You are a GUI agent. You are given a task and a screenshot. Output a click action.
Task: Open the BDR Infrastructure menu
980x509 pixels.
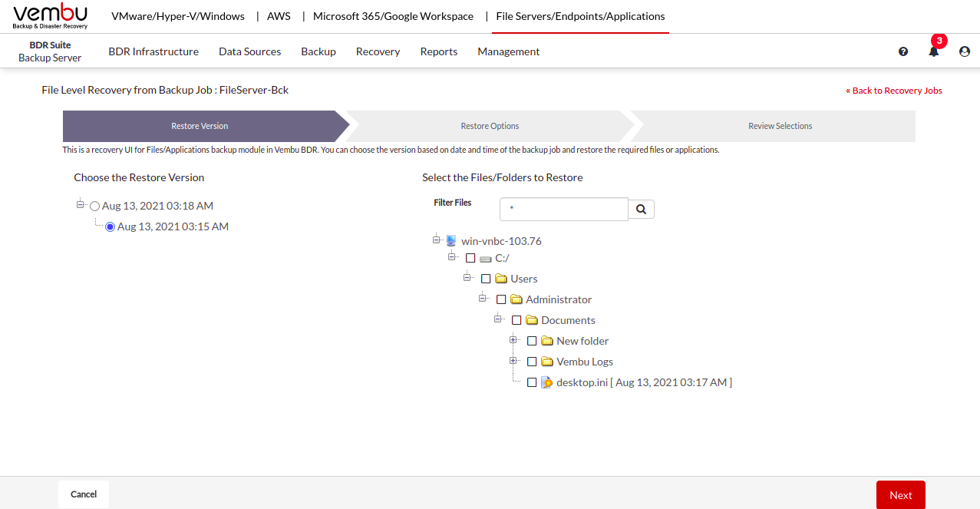153,51
